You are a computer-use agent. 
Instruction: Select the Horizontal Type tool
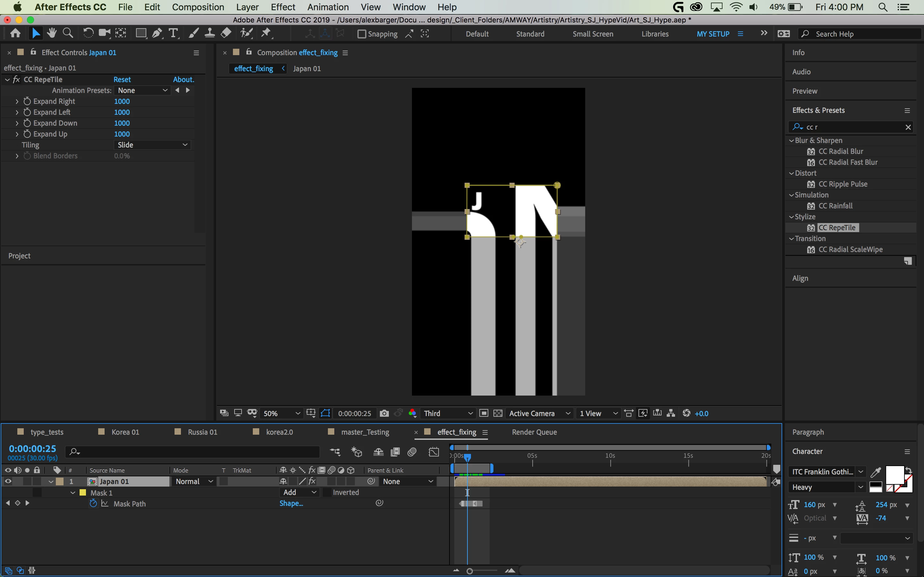coord(173,34)
